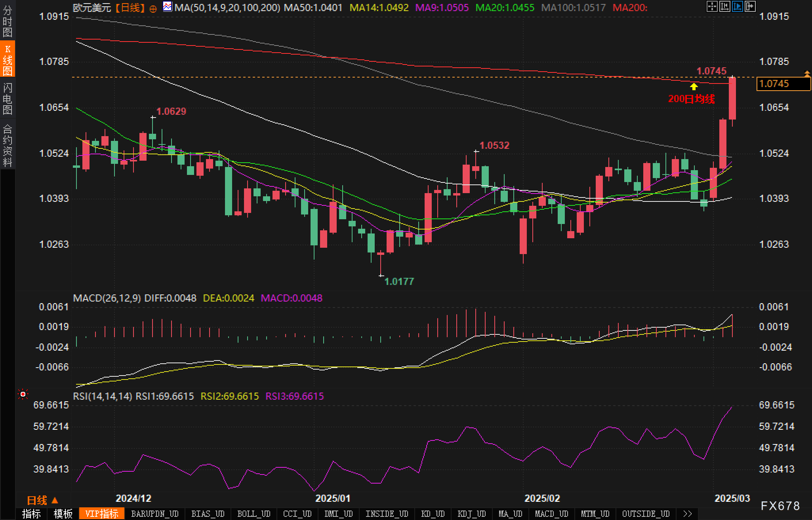
Task: Click the 模板 button in bottom bar
Action: [x=63, y=514]
